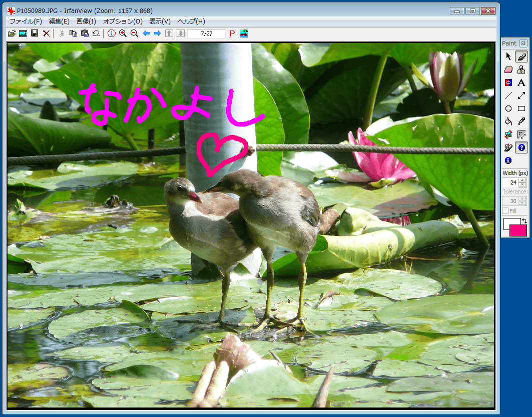
Task: Open the ファイル(F) menu
Action: tap(26, 21)
